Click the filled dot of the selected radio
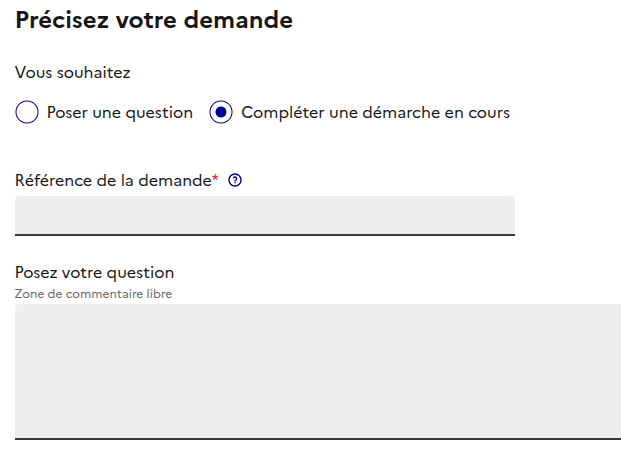The image size is (621, 453). pos(221,113)
